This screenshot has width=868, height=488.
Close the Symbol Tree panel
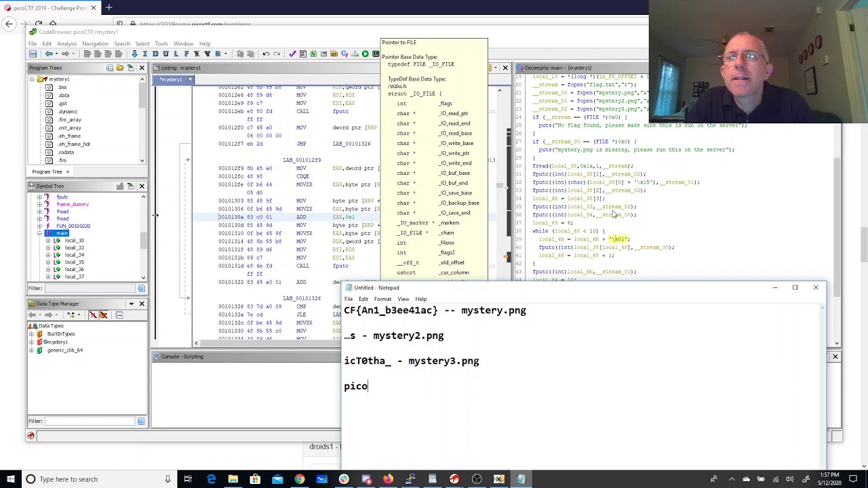click(142, 186)
